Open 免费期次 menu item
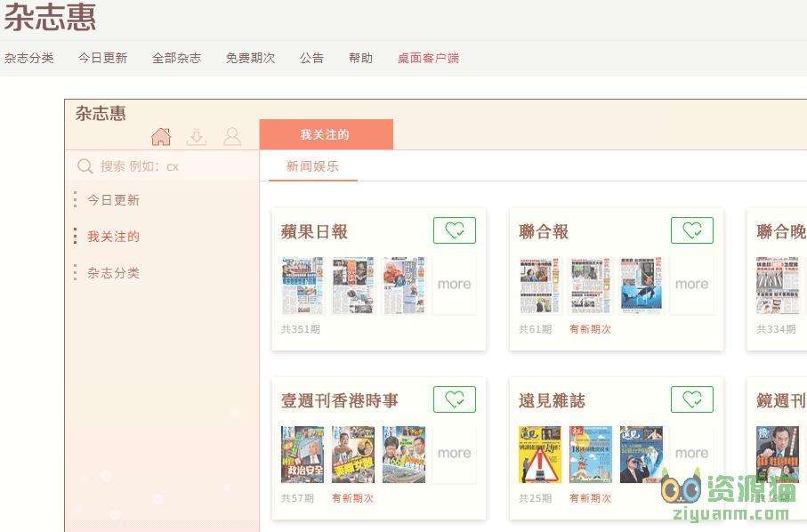The height and width of the screenshot is (532, 807). pos(251,58)
